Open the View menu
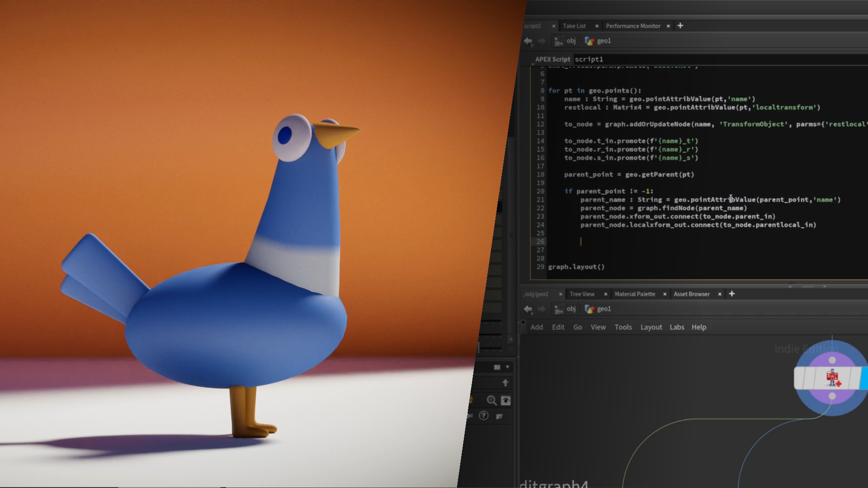This screenshot has width=868, height=488. click(x=598, y=327)
